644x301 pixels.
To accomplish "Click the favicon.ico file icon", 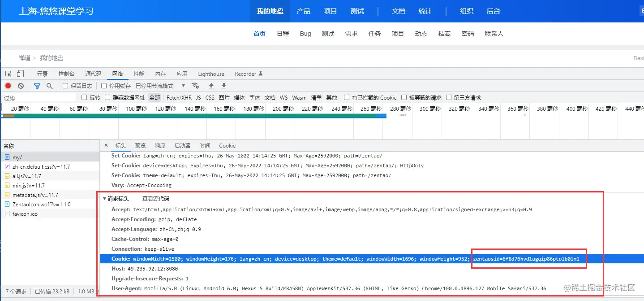I will (x=7, y=214).
